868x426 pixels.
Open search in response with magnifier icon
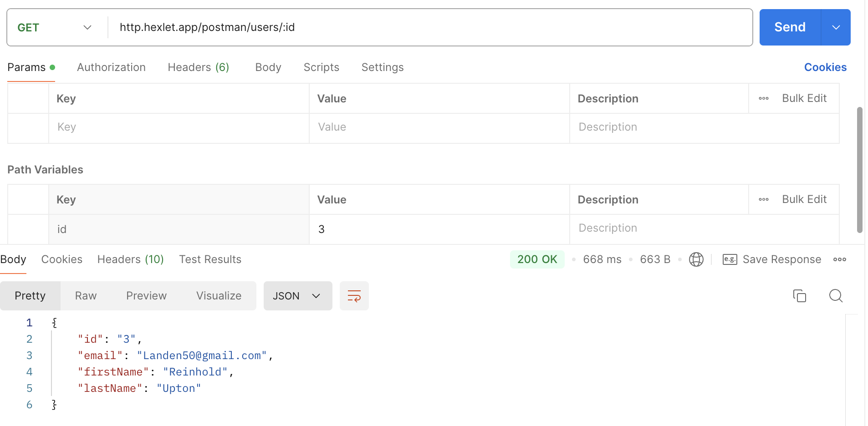tap(836, 296)
